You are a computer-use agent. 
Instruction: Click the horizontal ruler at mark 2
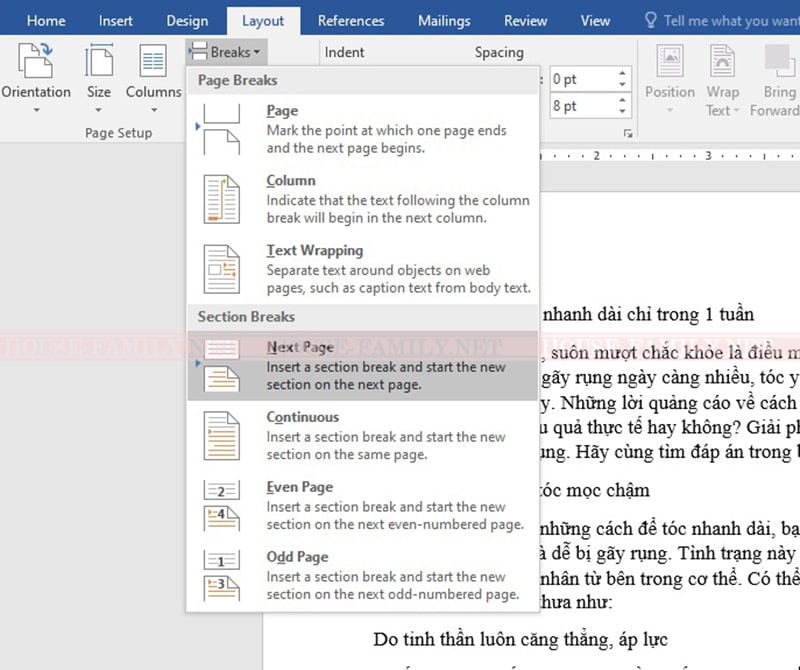[596, 156]
